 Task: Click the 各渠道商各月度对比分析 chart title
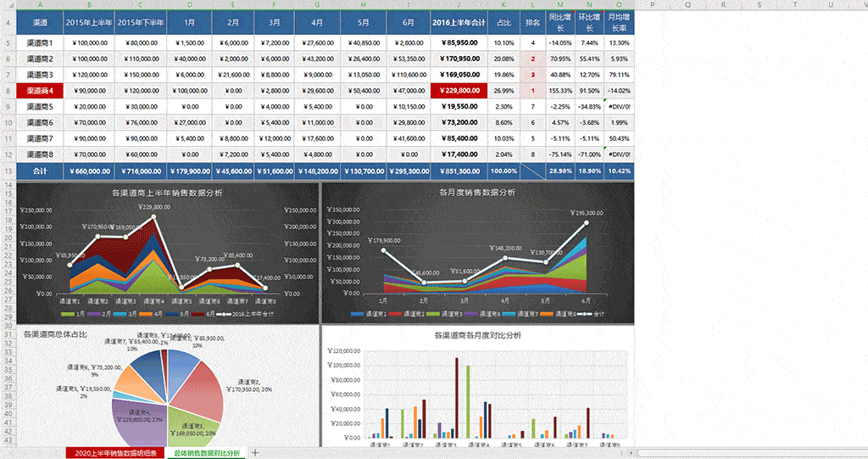pos(478,335)
